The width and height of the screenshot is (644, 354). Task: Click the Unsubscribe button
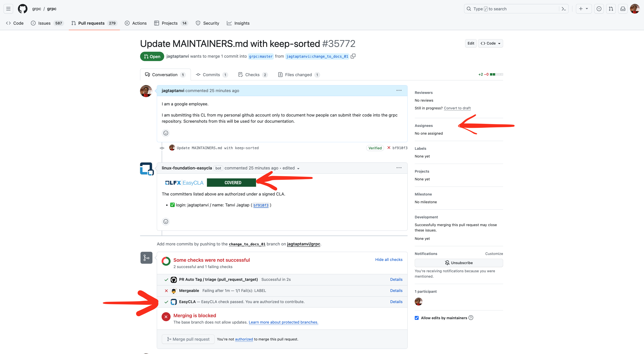click(x=459, y=263)
